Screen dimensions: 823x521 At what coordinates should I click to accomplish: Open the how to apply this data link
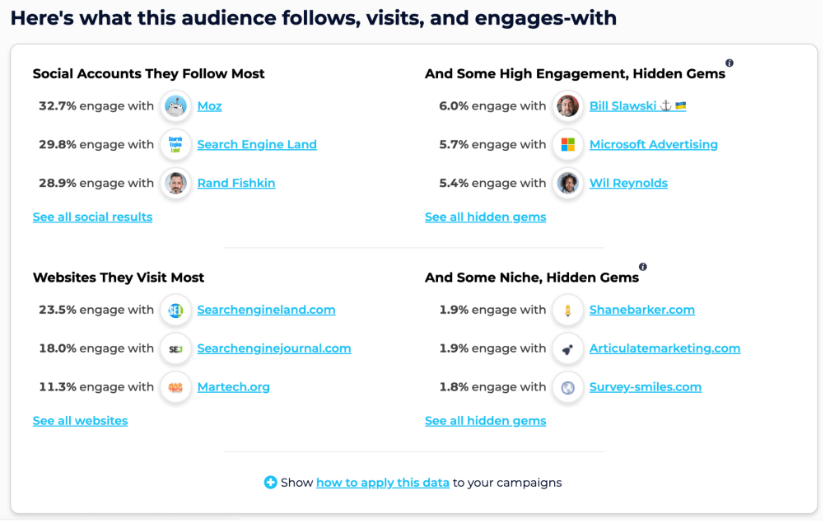(x=383, y=483)
